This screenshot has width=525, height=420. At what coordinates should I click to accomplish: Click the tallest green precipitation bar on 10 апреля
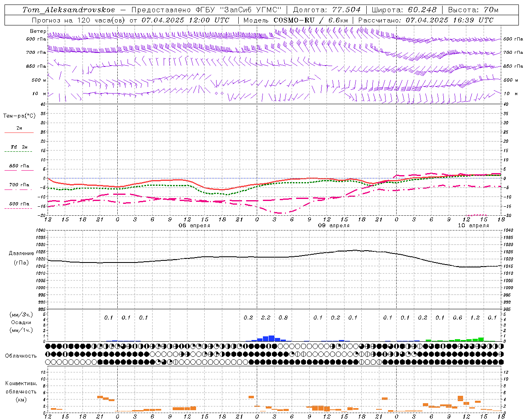pyautogui.click(x=481, y=340)
